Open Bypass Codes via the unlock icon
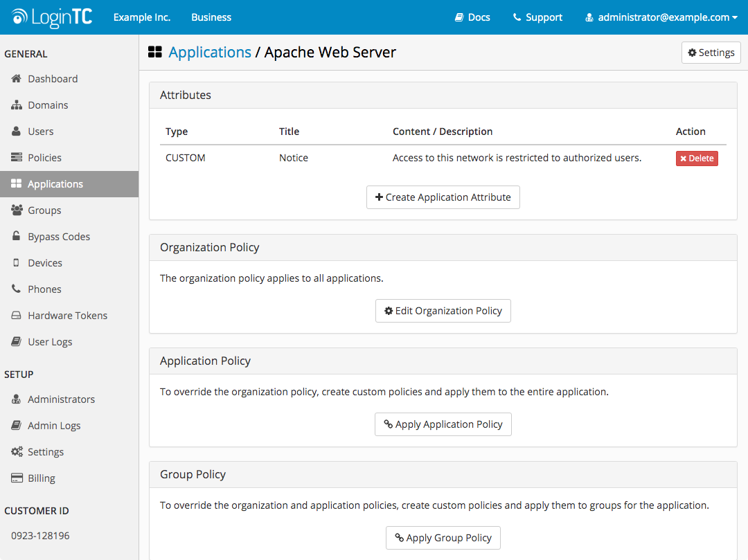748x560 pixels. (x=16, y=236)
